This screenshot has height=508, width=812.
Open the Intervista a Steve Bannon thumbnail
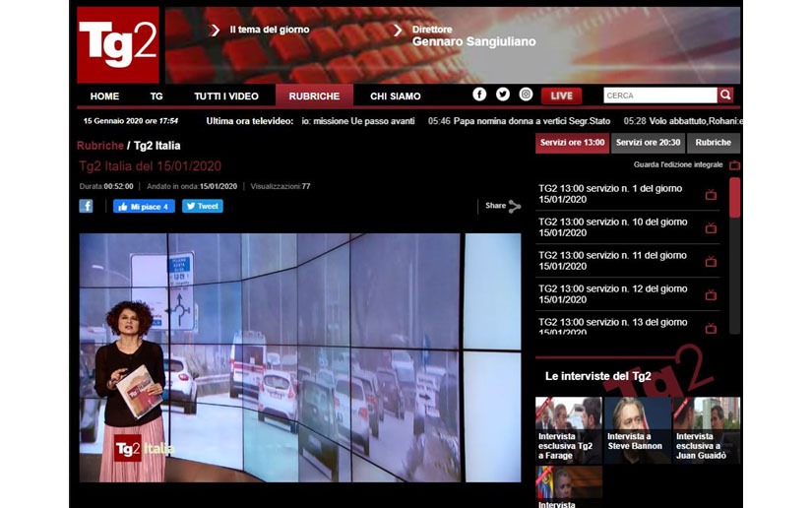pos(638,430)
